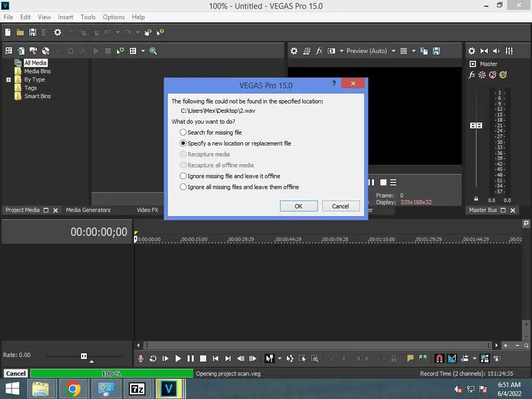Toggle Enable Snapping magnet icon
The width and height of the screenshot is (532, 399).
[439, 358]
